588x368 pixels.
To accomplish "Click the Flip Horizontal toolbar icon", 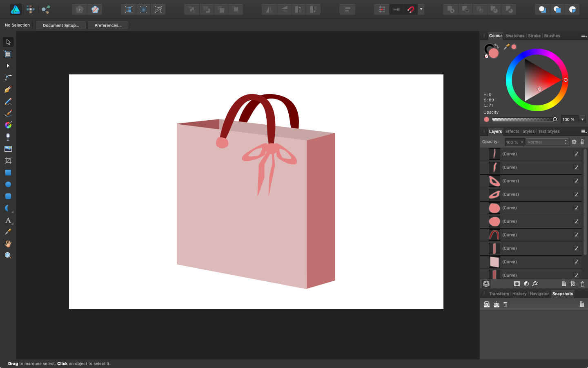I will [269, 9].
